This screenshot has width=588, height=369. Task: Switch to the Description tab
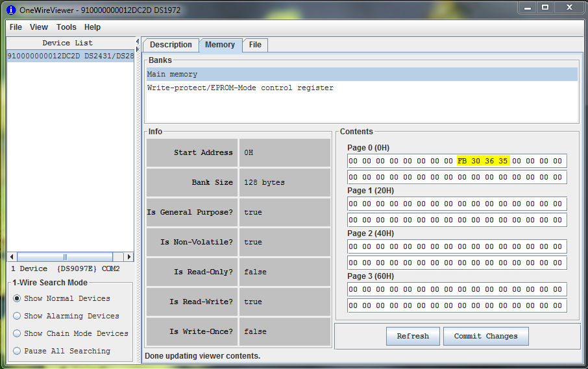171,45
